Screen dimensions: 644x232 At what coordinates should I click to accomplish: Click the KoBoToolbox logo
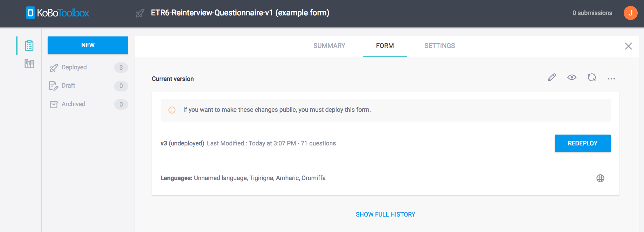pyautogui.click(x=58, y=13)
